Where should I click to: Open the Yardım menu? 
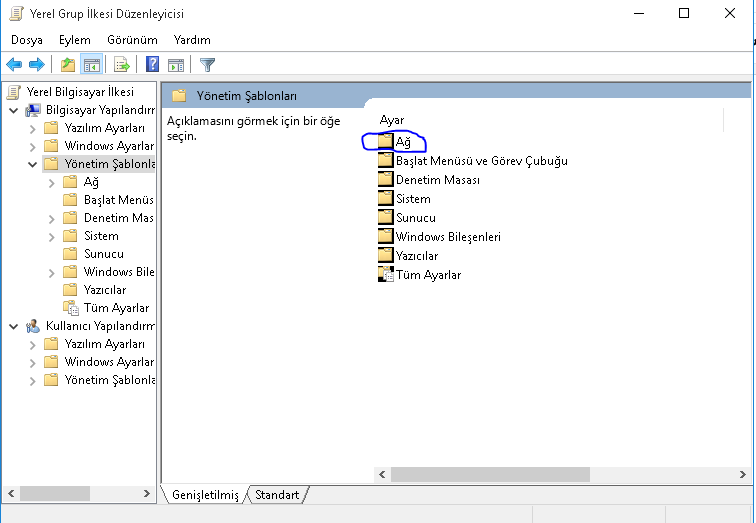coord(192,40)
